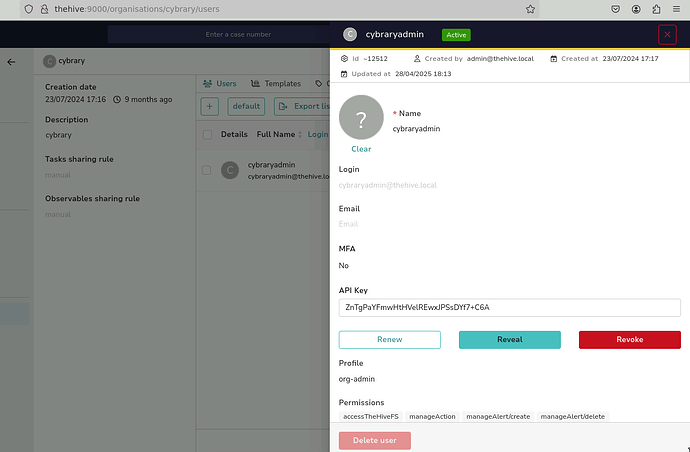Check the cybraryadmin row checkbox
This screenshot has height=452, width=690.
click(207, 170)
